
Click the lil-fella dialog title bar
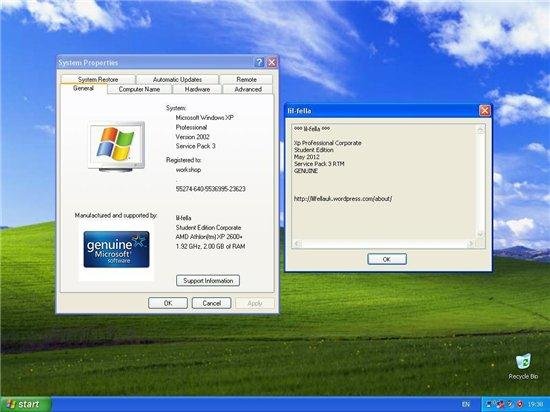coord(382,111)
